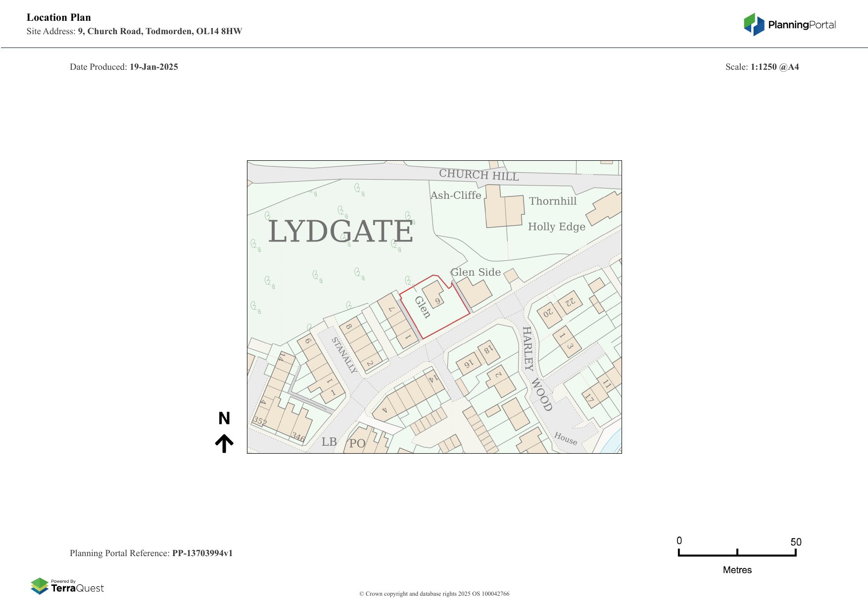Click the letter N above the arrow
Screen dimensions: 868x614
point(224,419)
